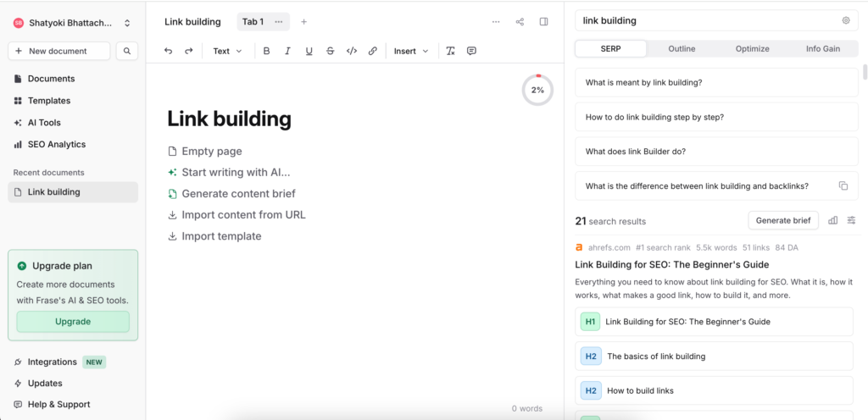Image resolution: width=868 pixels, height=420 pixels.
Task: Open recent document Link building
Action: [x=73, y=192]
